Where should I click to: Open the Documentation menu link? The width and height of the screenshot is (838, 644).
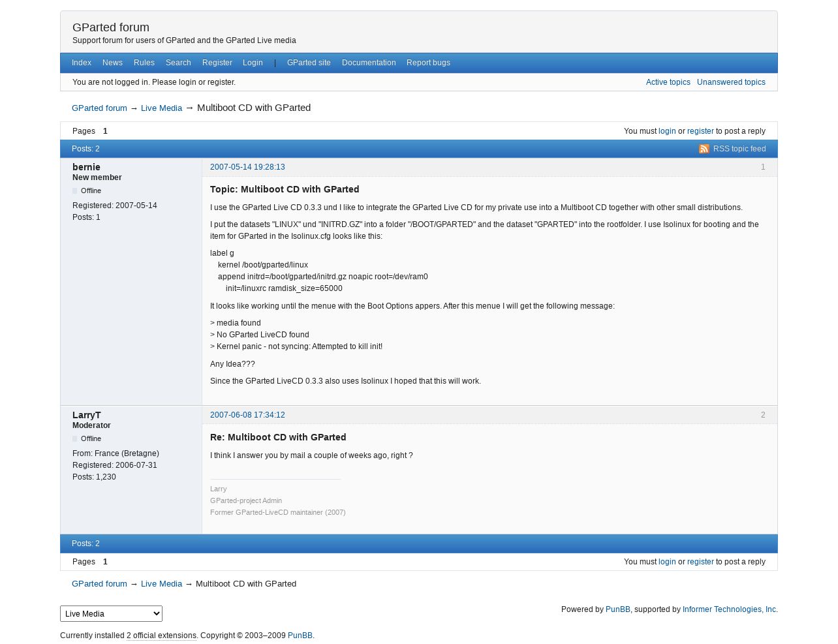(369, 63)
